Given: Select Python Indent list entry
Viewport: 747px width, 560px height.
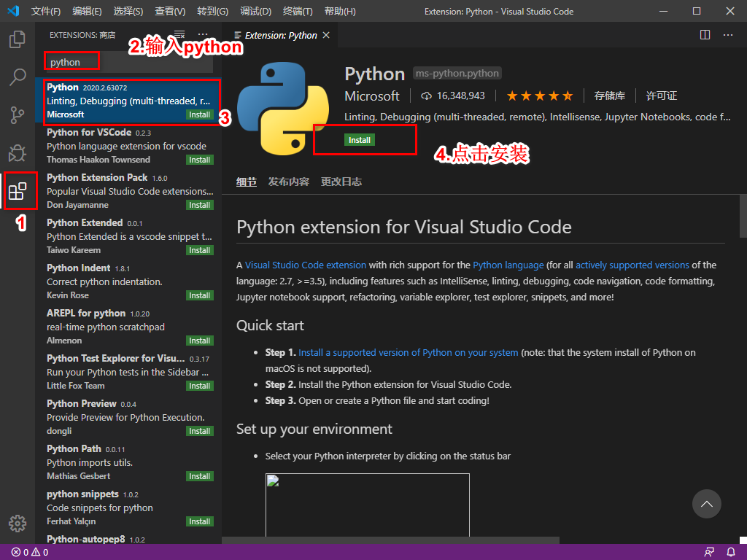Looking at the screenshot, I should point(128,281).
